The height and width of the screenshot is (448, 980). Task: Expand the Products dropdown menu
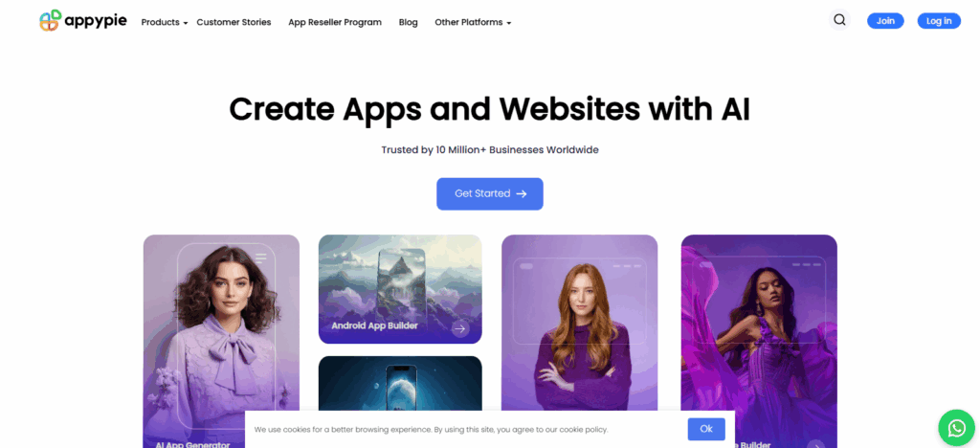coord(165,22)
